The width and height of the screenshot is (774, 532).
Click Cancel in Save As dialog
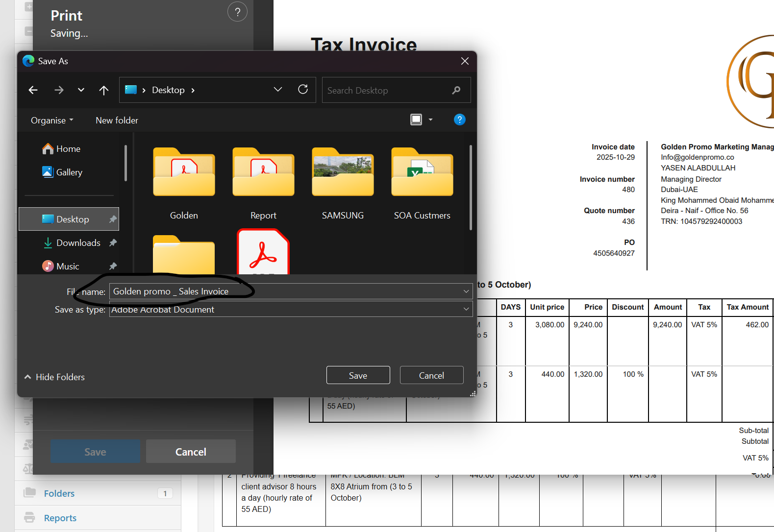click(432, 375)
